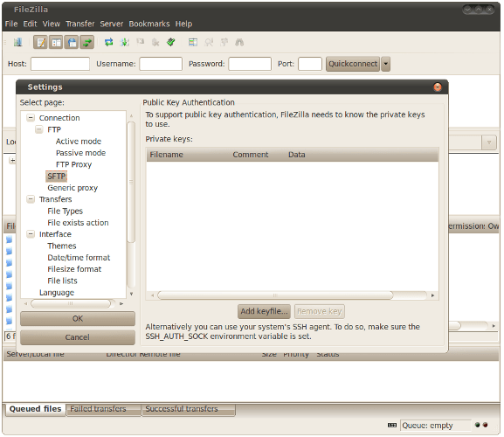Viewport: 504px width, 437px height.
Task: Open the Server menu
Action: point(112,24)
